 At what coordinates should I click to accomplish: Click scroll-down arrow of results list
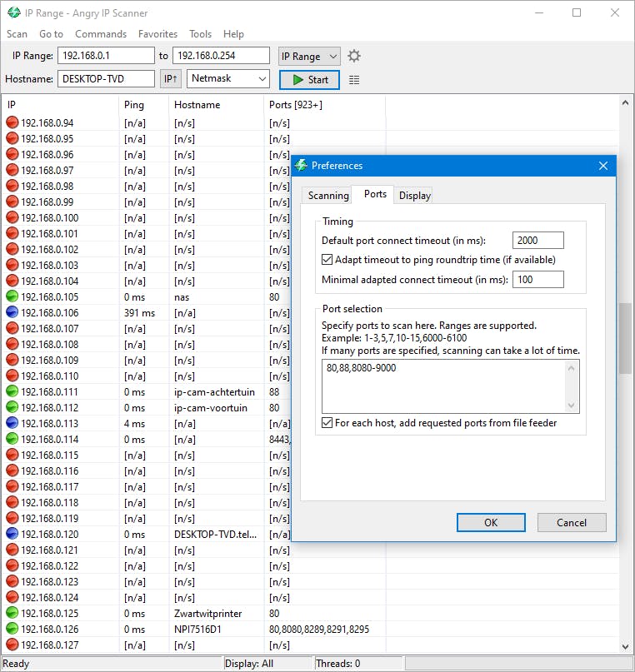point(625,646)
